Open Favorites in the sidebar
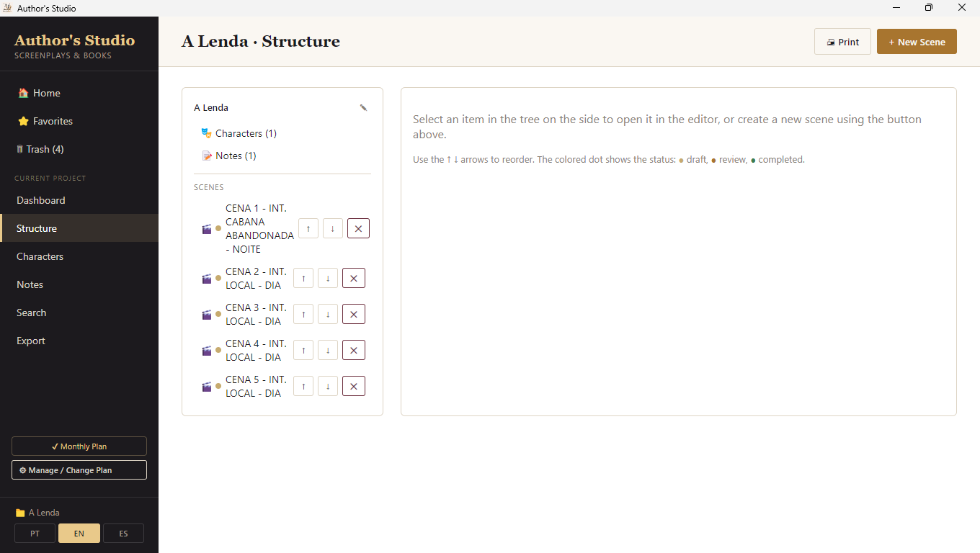This screenshot has width=980, height=553. (79, 121)
